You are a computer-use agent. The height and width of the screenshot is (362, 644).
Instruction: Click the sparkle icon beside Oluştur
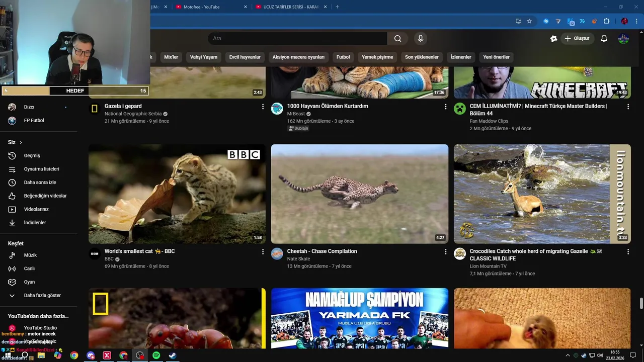pyautogui.click(x=554, y=39)
